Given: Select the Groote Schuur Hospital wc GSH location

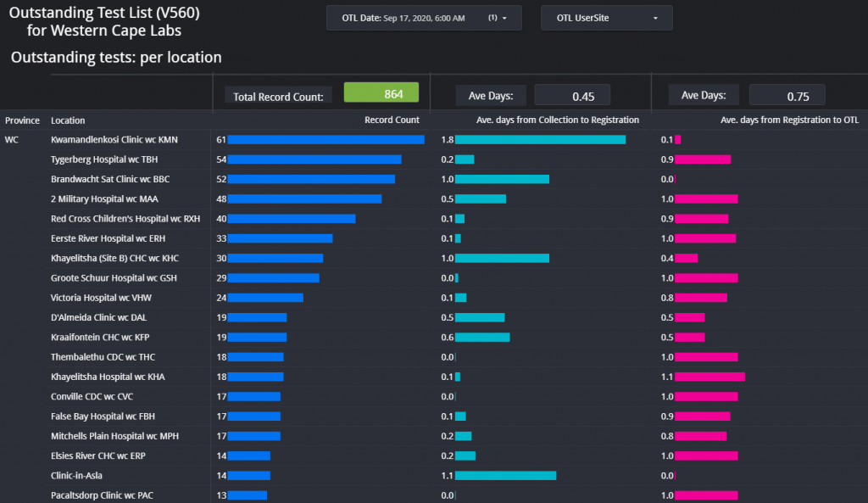Looking at the screenshot, I should pos(114,278).
